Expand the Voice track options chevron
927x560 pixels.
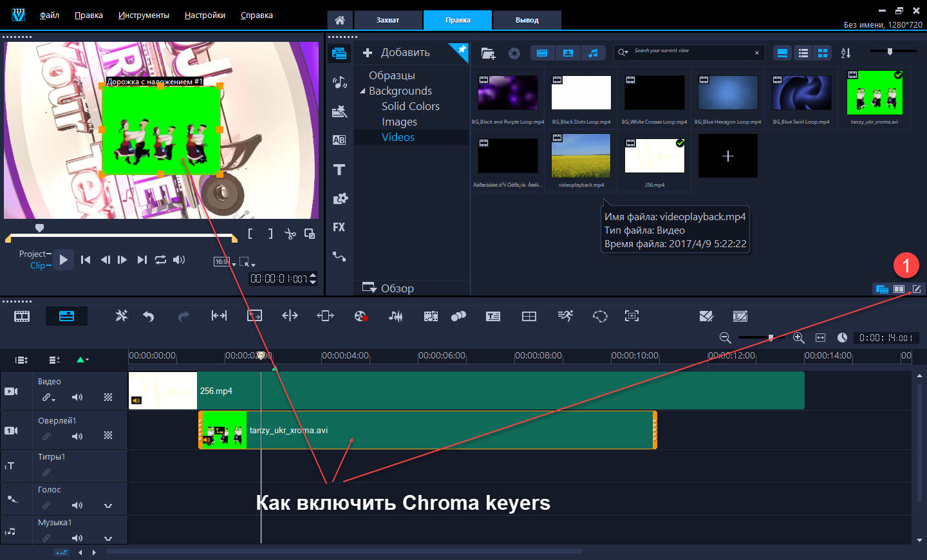[x=108, y=505]
